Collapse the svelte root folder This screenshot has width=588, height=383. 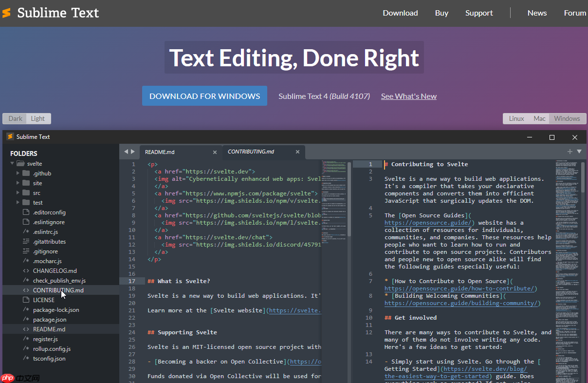pyautogui.click(x=12, y=164)
